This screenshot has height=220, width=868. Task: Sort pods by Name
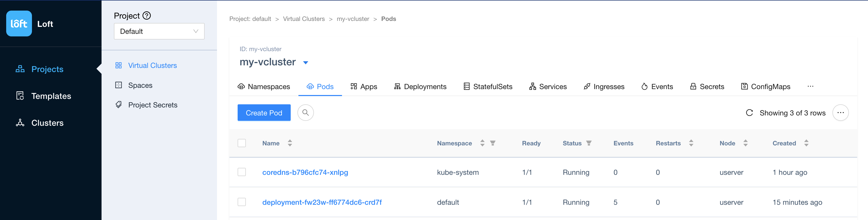click(x=290, y=143)
